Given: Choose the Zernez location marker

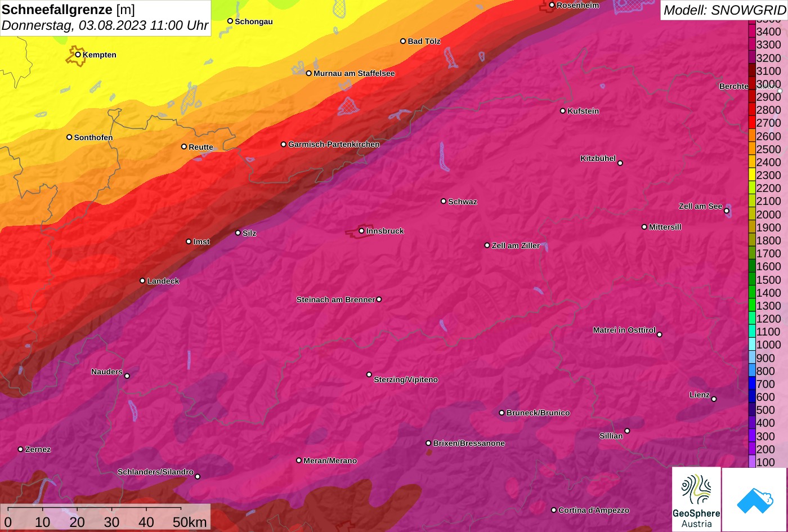Looking at the screenshot, I should (21, 449).
